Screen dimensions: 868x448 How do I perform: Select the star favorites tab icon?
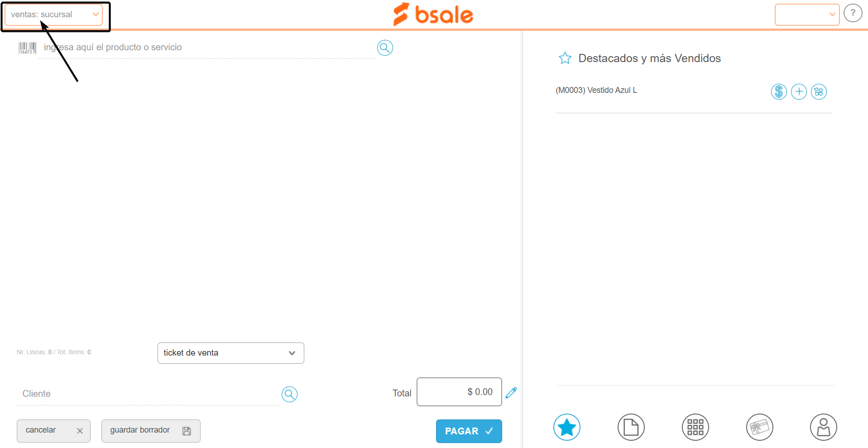pyautogui.click(x=566, y=427)
